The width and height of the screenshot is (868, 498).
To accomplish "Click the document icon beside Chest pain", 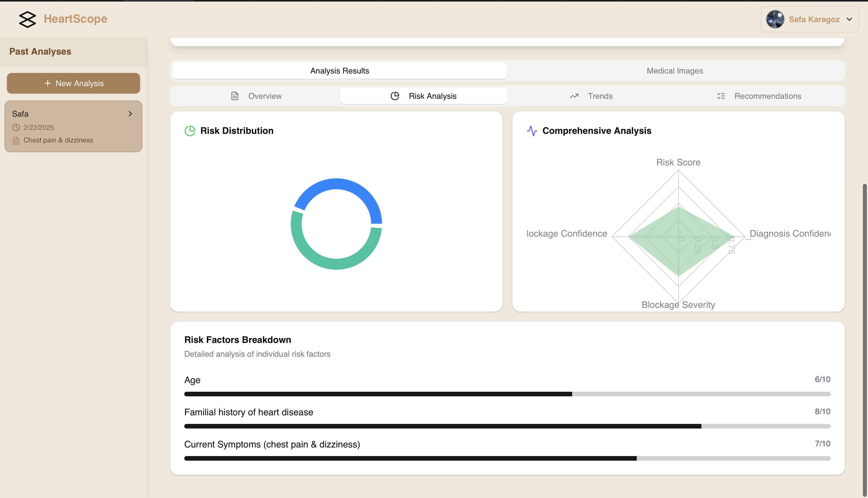I will pyautogui.click(x=16, y=140).
